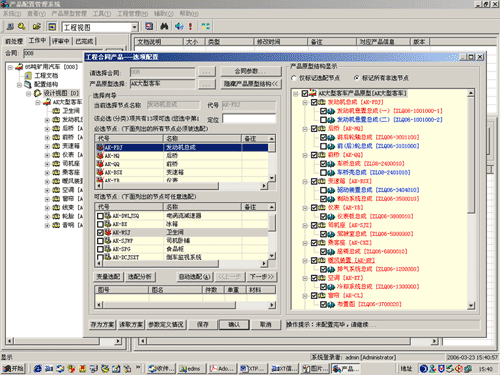Open the 查看(V) menu
The width and height of the screenshot is (500, 375).
pyautogui.click(x=36, y=14)
